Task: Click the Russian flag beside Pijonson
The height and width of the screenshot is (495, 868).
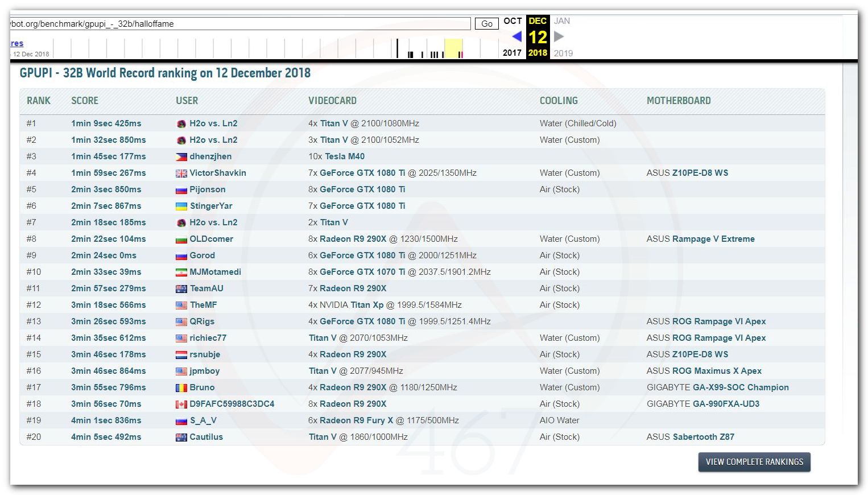Action: coord(181,189)
